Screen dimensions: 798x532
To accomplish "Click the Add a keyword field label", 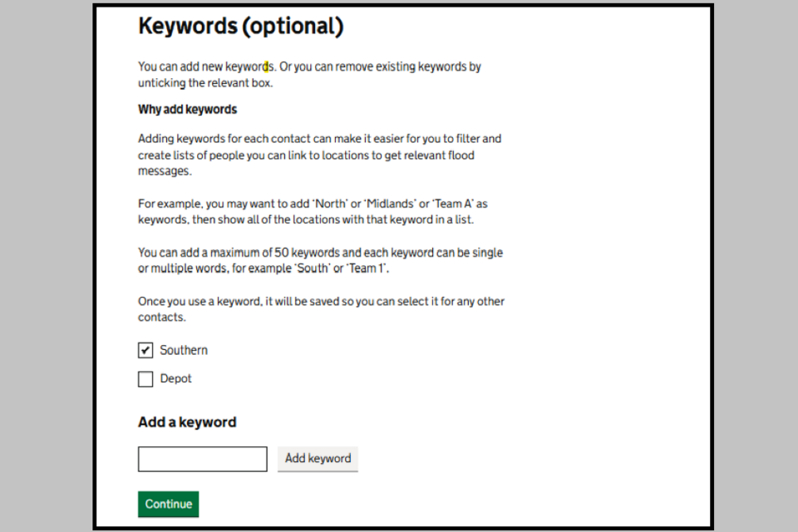I will tap(187, 422).
